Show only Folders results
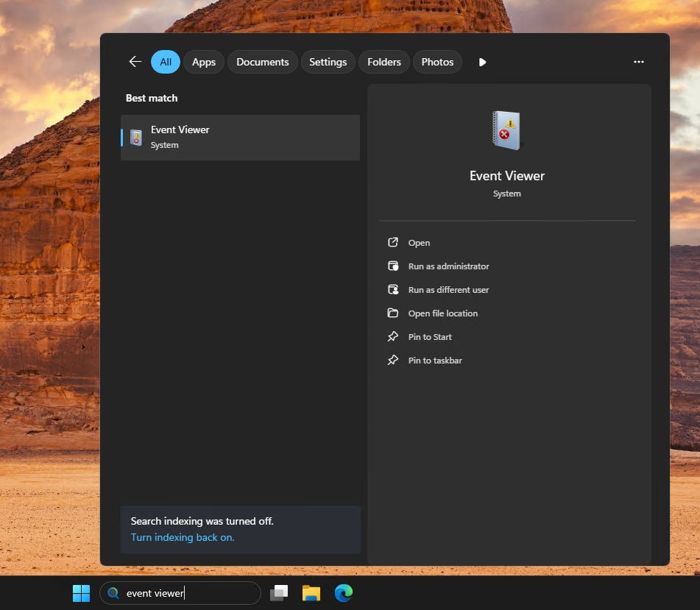Screen dimensions: 700x610 point(384,62)
